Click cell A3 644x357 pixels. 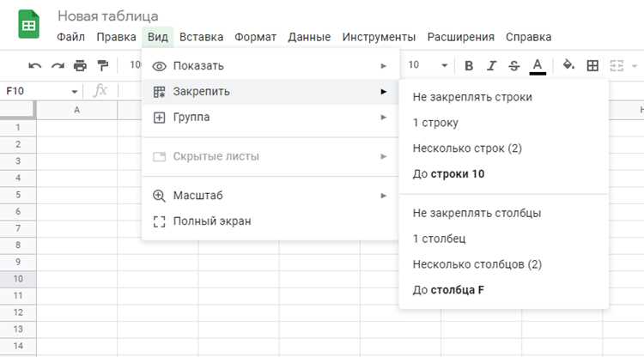pyautogui.click(x=76, y=161)
